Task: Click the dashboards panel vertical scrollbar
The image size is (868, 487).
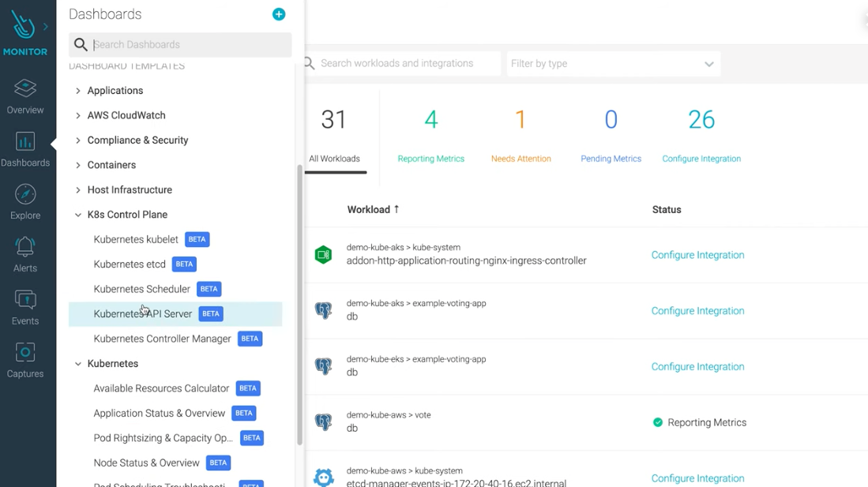Action: pyautogui.click(x=300, y=305)
